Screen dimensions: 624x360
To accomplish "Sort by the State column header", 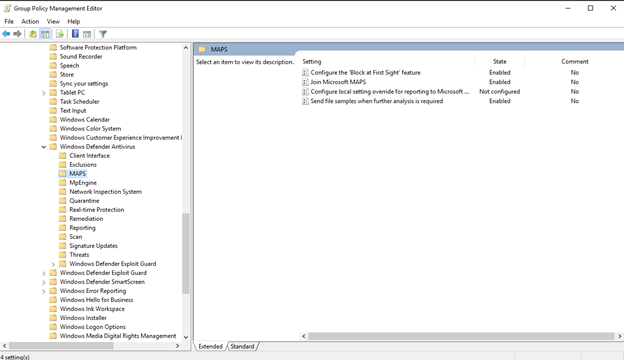I will pos(499,62).
